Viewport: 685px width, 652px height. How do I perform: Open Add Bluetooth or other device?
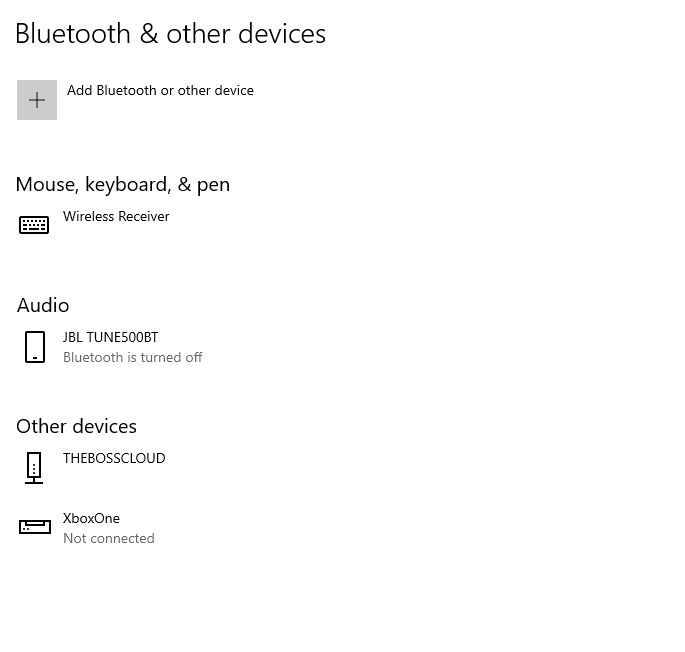(160, 91)
